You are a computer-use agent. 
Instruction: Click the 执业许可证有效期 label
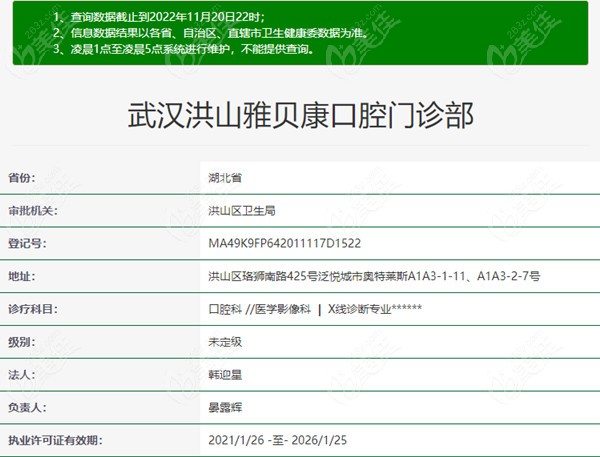tap(55, 440)
